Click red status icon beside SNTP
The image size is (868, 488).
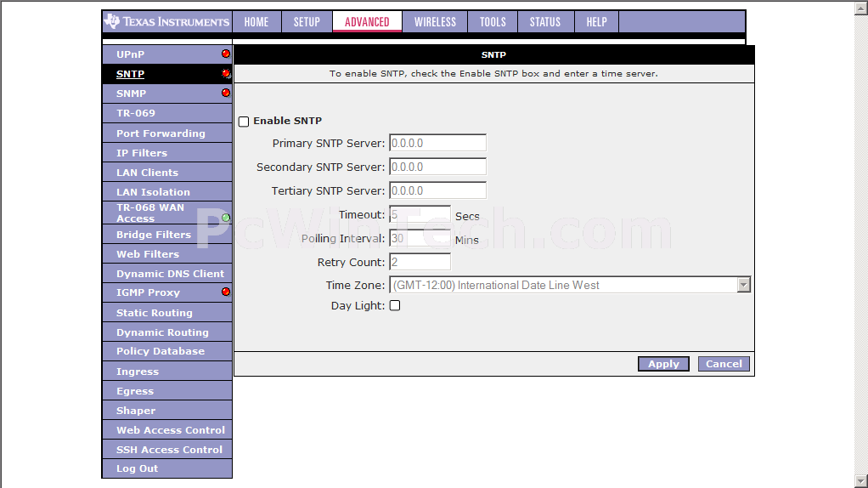226,74
